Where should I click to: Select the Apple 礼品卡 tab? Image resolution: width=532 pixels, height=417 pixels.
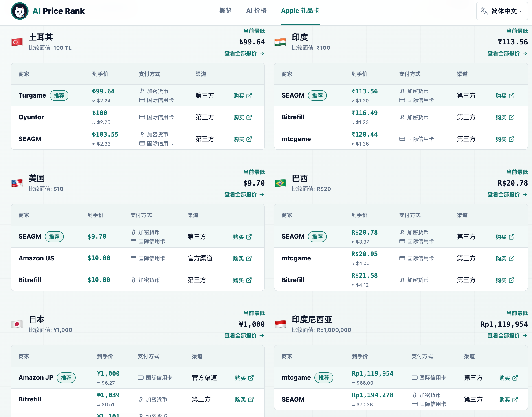click(300, 11)
